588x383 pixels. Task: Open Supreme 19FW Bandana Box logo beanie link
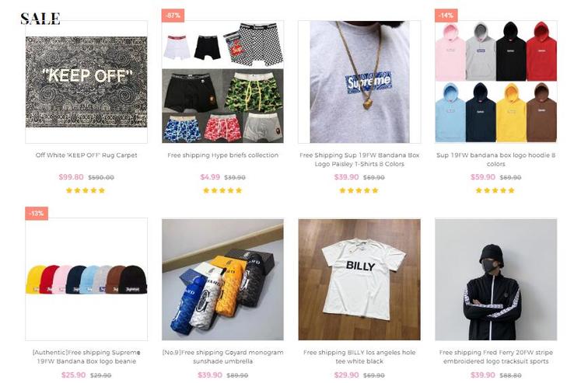click(86, 357)
